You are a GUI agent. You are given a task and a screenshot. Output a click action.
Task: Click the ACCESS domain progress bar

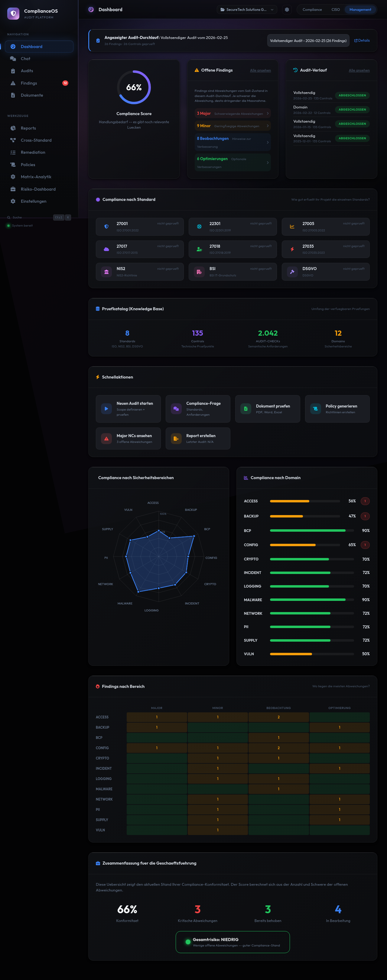(305, 501)
